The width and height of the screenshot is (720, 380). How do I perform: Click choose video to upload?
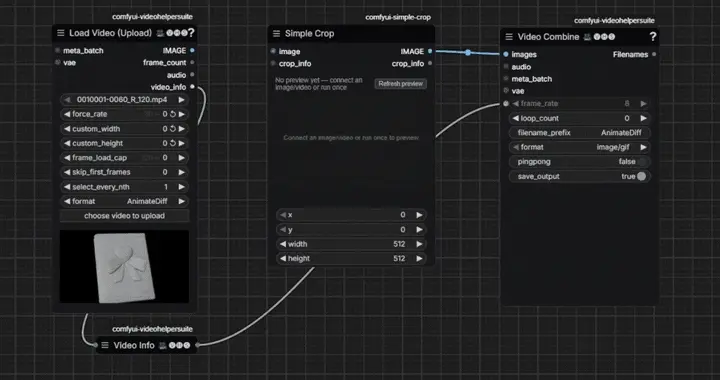tap(124, 216)
